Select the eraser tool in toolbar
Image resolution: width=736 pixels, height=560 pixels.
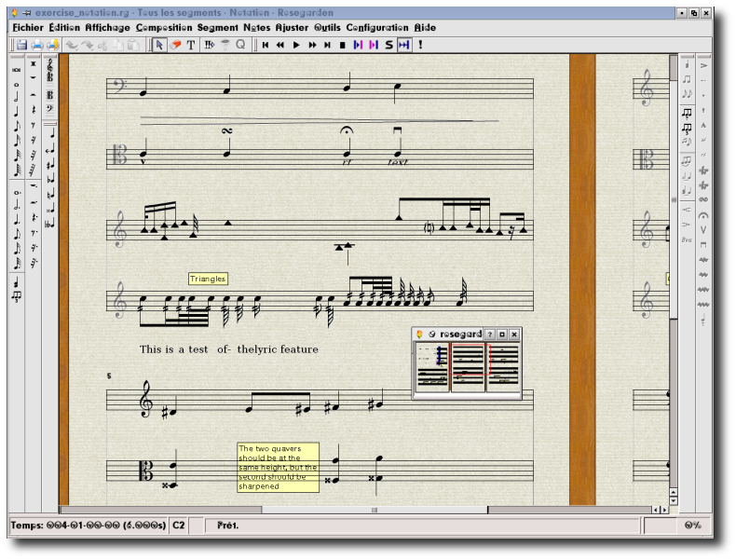point(175,45)
